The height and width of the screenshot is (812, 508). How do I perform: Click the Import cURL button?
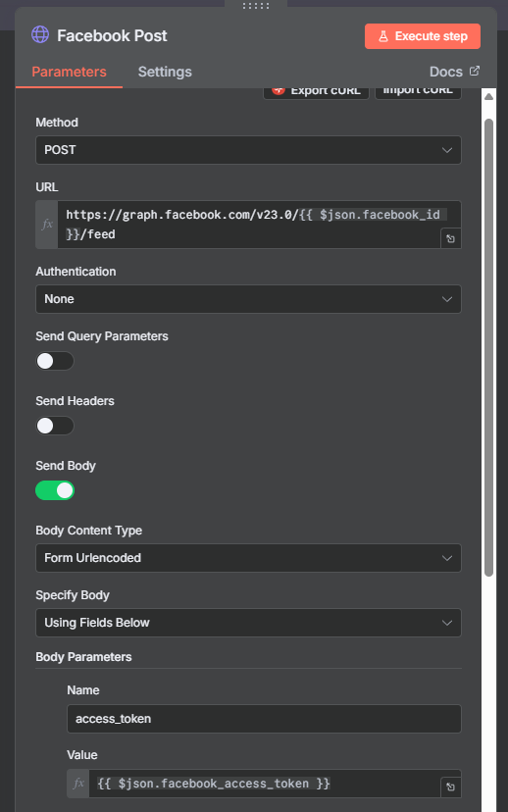(418, 91)
